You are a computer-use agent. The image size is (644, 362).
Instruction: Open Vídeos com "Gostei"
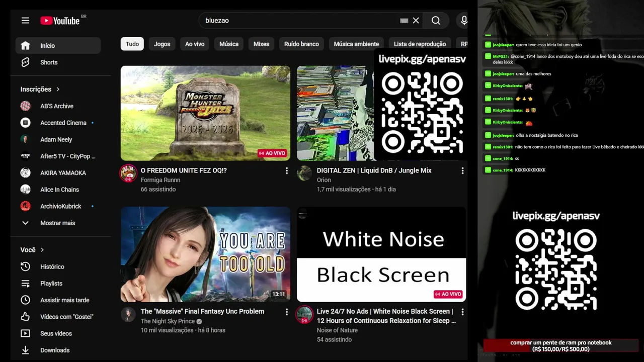[58, 317]
